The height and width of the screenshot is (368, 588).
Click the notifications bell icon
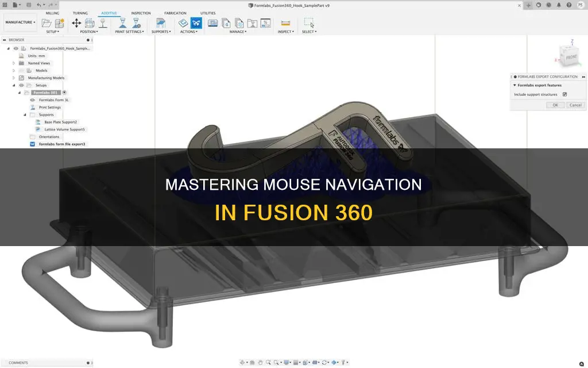click(x=559, y=5)
